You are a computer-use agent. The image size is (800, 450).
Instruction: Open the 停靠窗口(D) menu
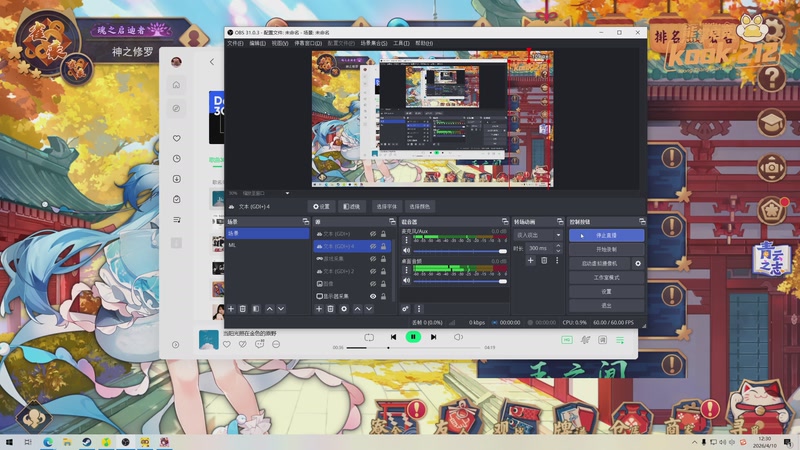(308, 43)
